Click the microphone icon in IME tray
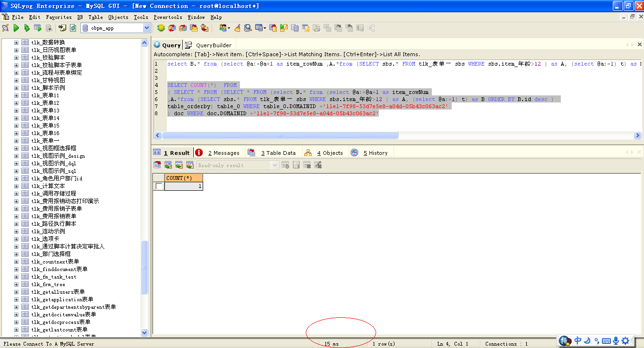The image size is (644, 348). (x=616, y=340)
